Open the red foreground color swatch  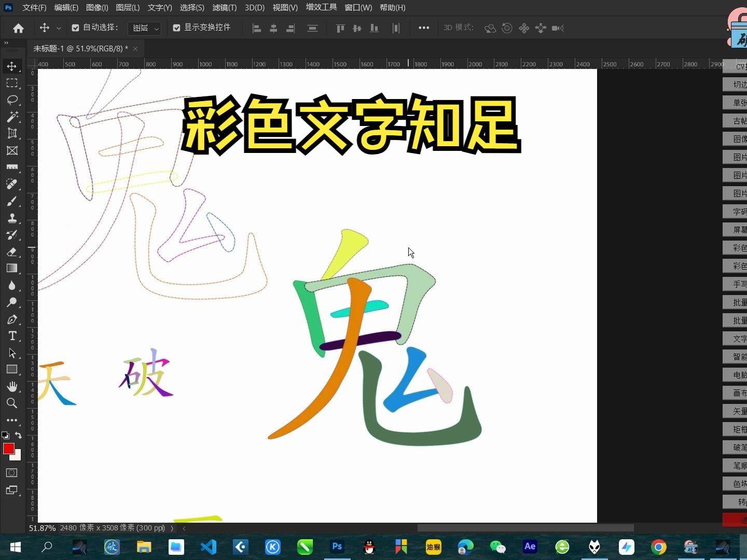click(8, 449)
